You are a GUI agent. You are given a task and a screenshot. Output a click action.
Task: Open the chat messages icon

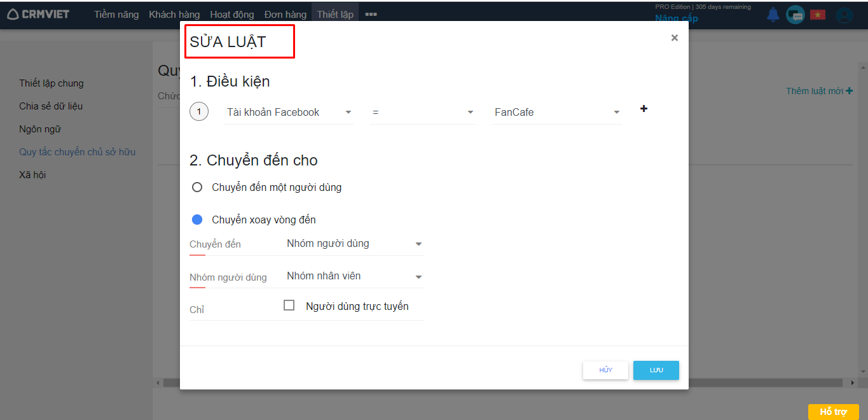pos(795,15)
